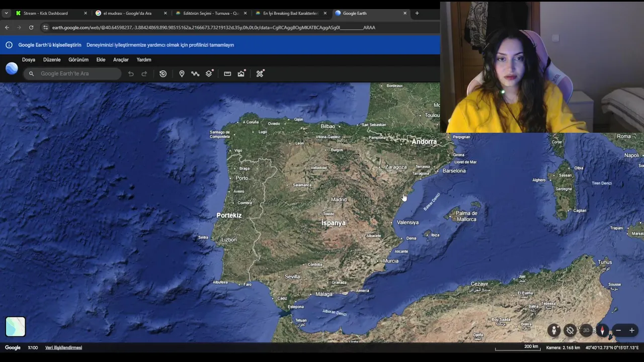This screenshot has width=644, height=362.
Task: Reset orientation with the compass
Action: [602, 330]
